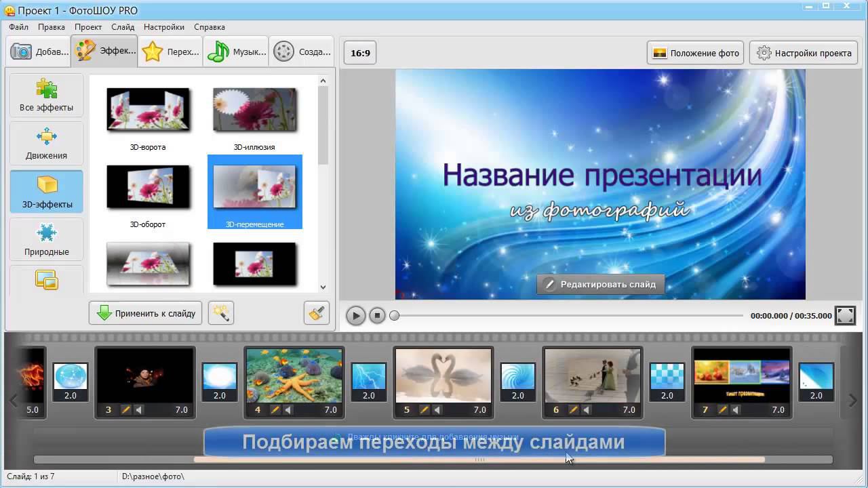
Task: Open fullscreen preview mode
Action: coord(845,315)
